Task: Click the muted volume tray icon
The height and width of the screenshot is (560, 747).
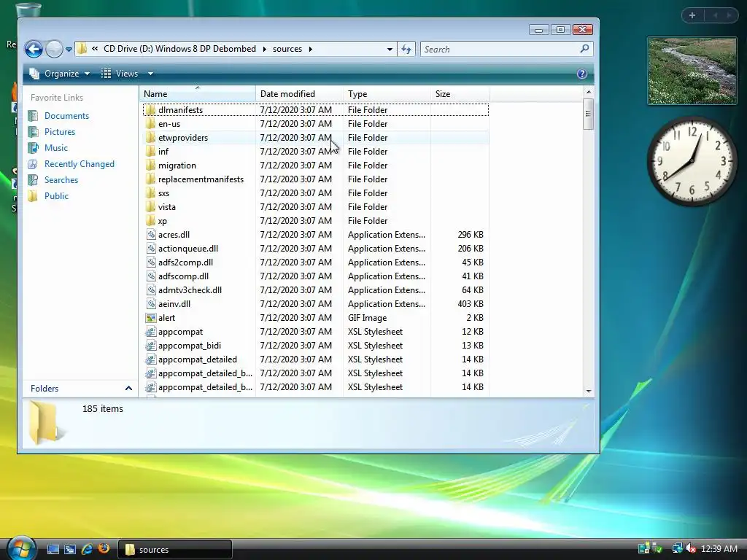Action: tap(691, 549)
